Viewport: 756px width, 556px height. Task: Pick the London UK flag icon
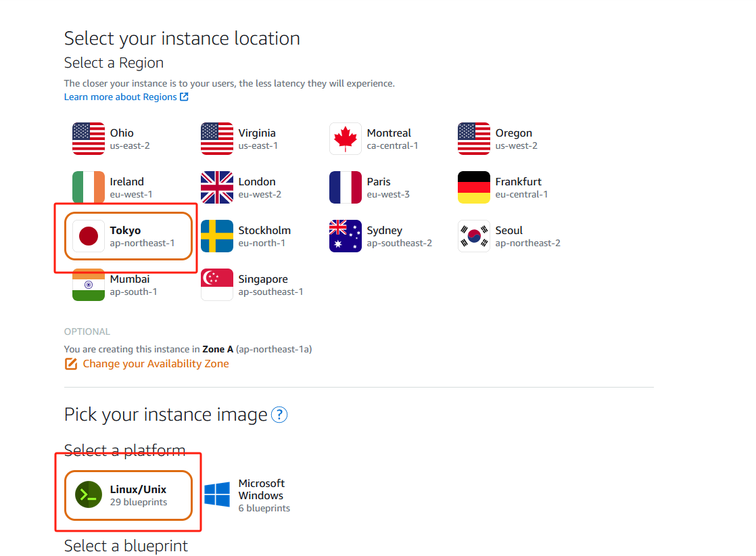point(217,187)
